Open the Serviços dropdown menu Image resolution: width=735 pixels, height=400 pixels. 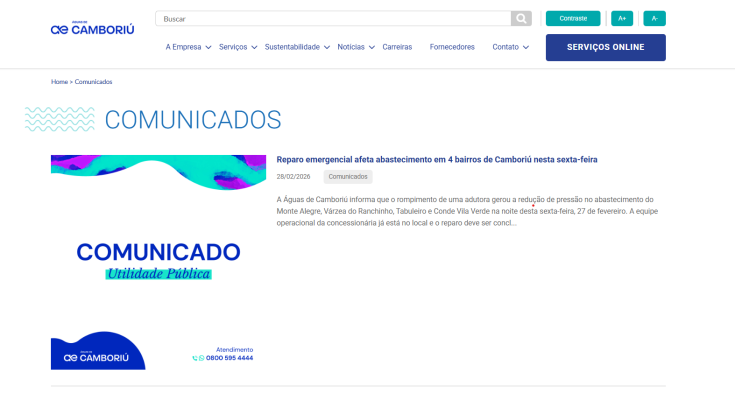tap(237, 47)
